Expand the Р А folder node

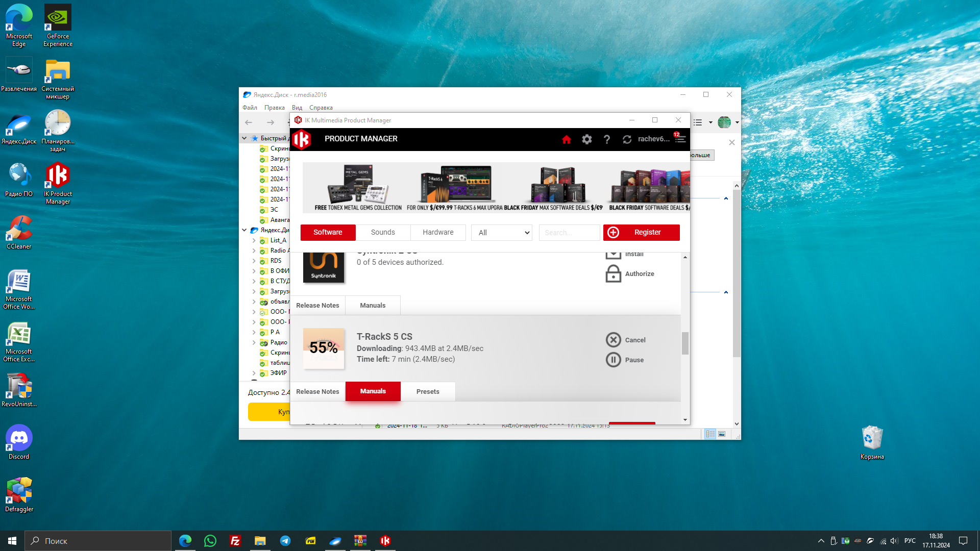[x=254, y=332]
